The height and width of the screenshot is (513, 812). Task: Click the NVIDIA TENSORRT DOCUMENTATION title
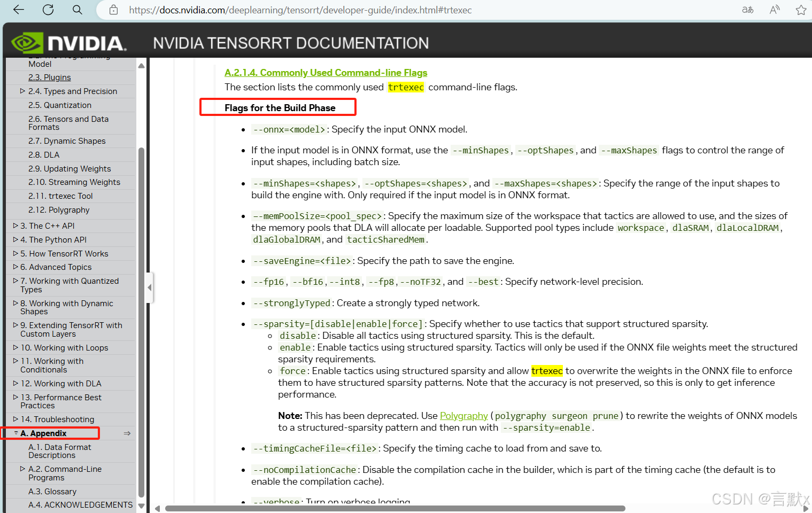291,43
